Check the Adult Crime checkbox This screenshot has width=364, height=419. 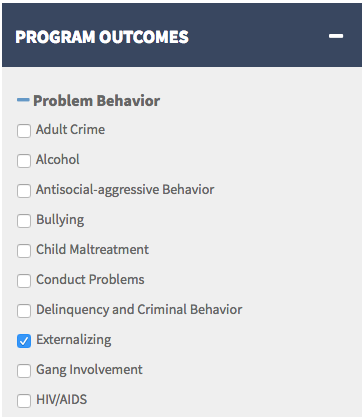click(x=24, y=131)
